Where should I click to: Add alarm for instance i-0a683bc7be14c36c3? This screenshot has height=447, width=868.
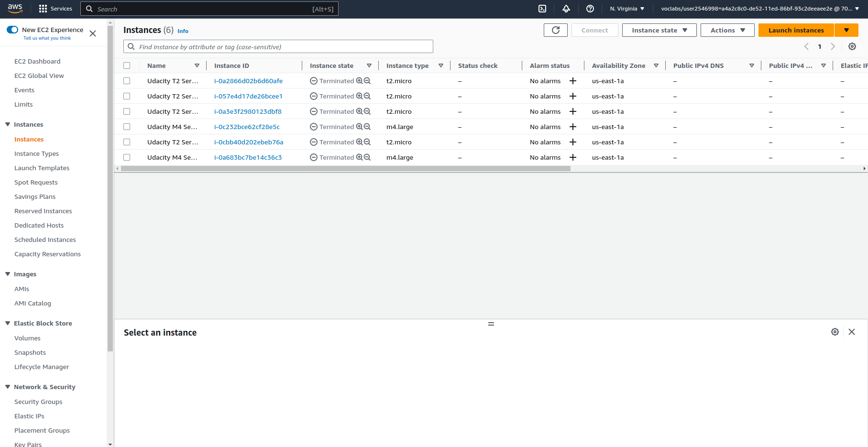[573, 157]
